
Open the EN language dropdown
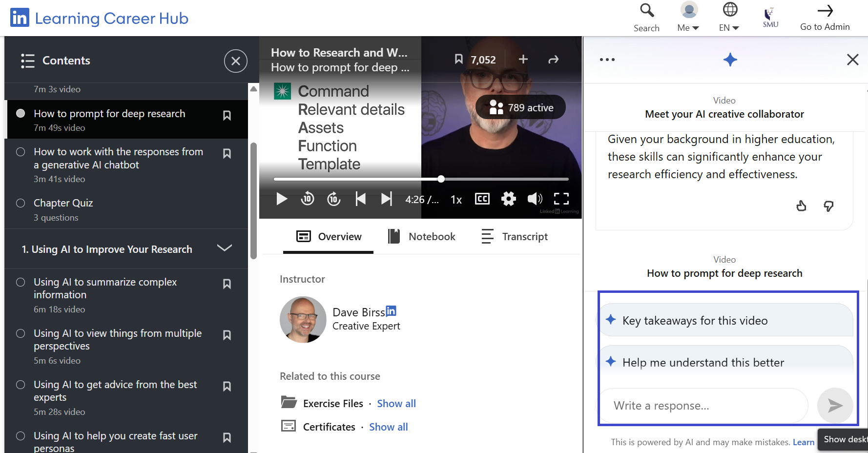point(729,28)
